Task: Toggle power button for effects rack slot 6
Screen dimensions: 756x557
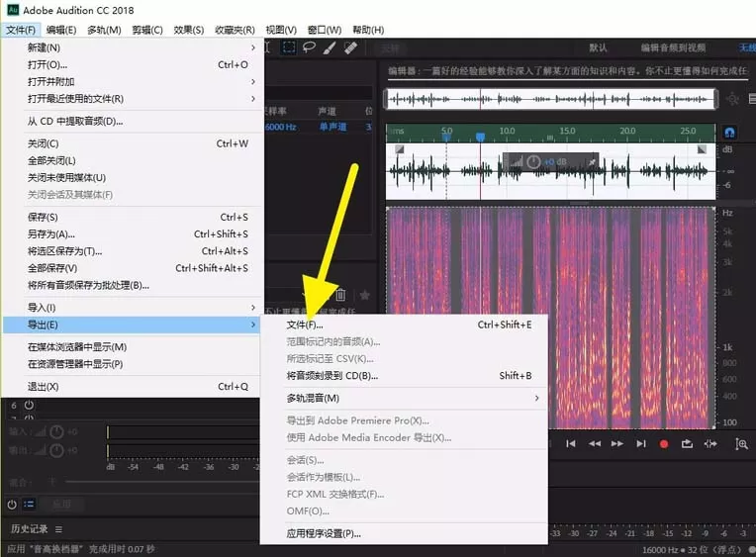Action: (29, 405)
